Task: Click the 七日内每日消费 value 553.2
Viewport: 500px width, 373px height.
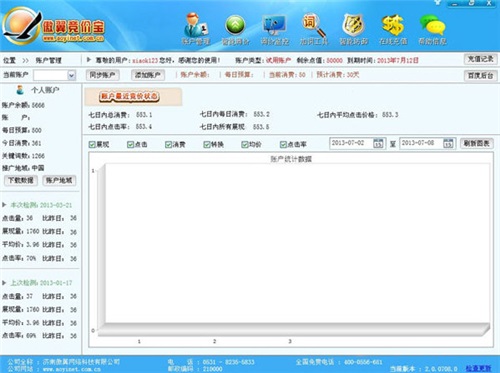Action: point(261,114)
